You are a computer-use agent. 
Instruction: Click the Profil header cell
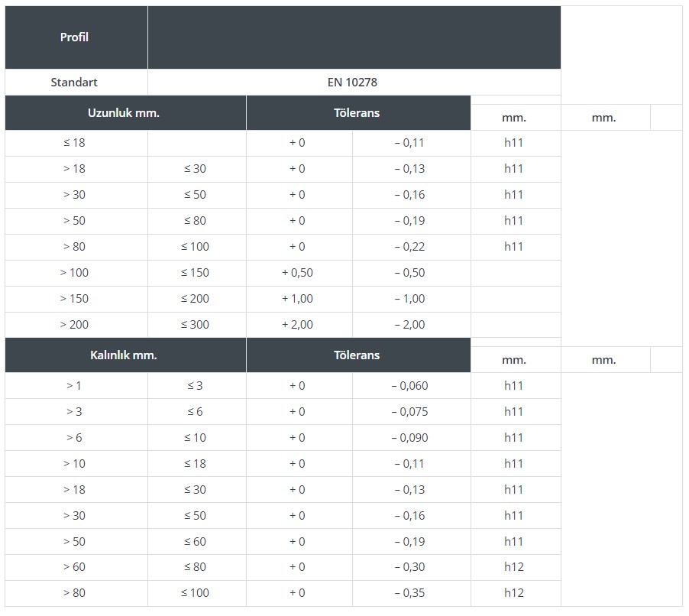click(x=75, y=37)
